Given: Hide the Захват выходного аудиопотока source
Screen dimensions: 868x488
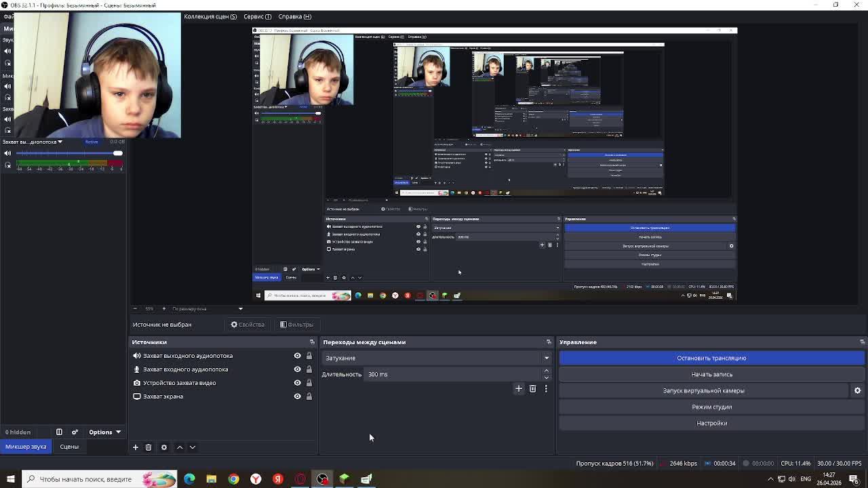Looking at the screenshot, I should (297, 356).
